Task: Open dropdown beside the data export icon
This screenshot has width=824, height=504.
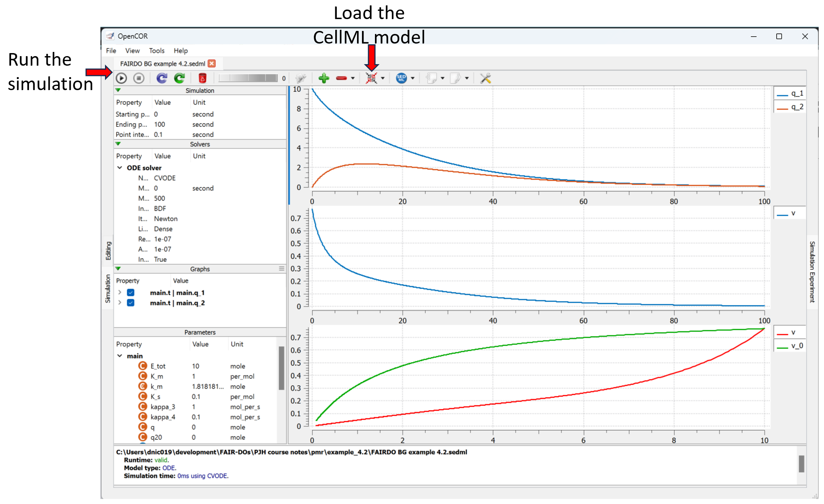Action: (467, 78)
